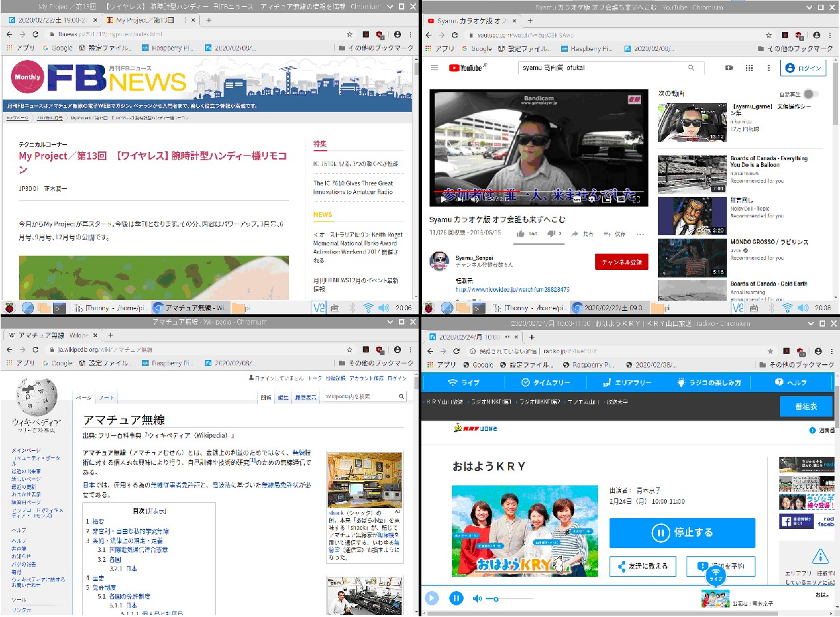
Task: Enter fullscreen in the YouTube player
Action: 635,199
